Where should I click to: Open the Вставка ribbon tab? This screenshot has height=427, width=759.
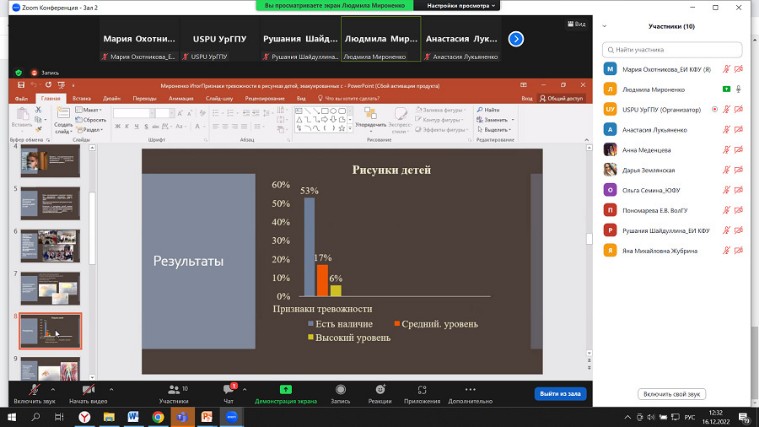[x=81, y=99]
